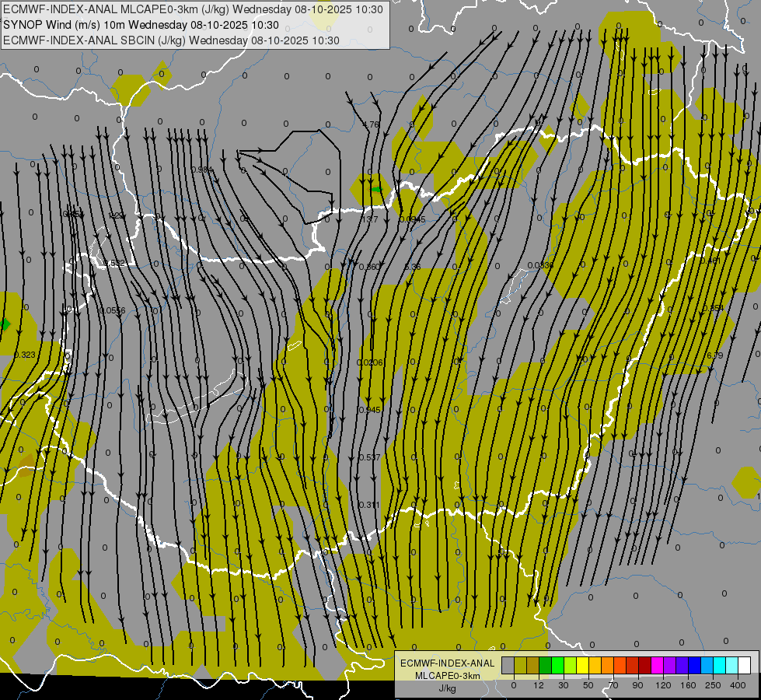Select the 0.0206 map value
This screenshot has width=761, height=700.
(x=370, y=362)
